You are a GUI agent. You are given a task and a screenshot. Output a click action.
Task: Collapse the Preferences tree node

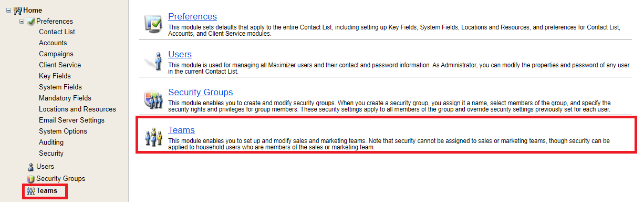coord(22,21)
